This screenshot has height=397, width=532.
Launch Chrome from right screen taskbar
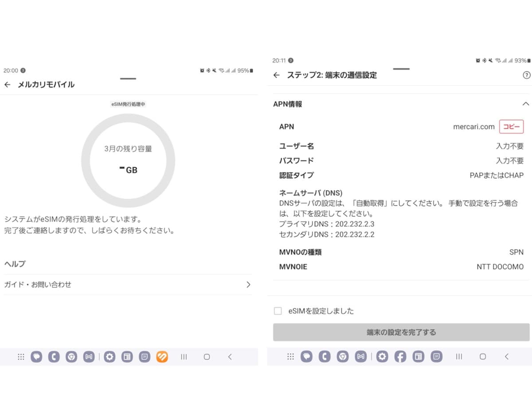tap(342, 357)
